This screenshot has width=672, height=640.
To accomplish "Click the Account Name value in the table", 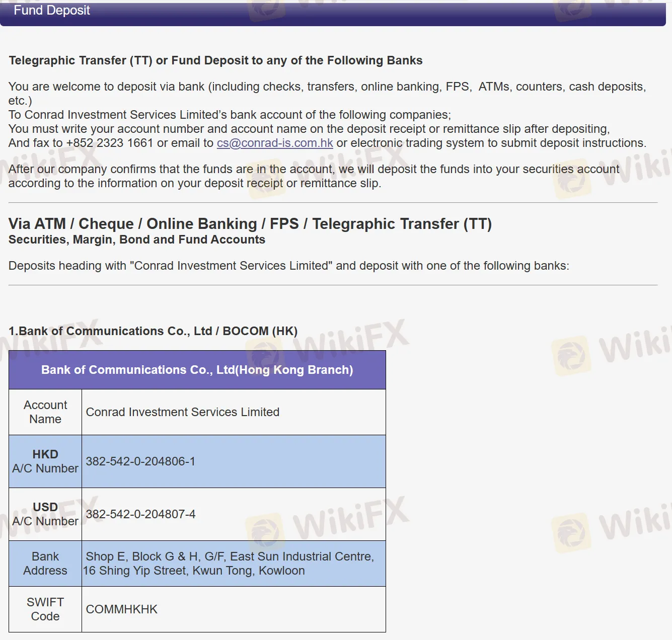I will pos(183,412).
